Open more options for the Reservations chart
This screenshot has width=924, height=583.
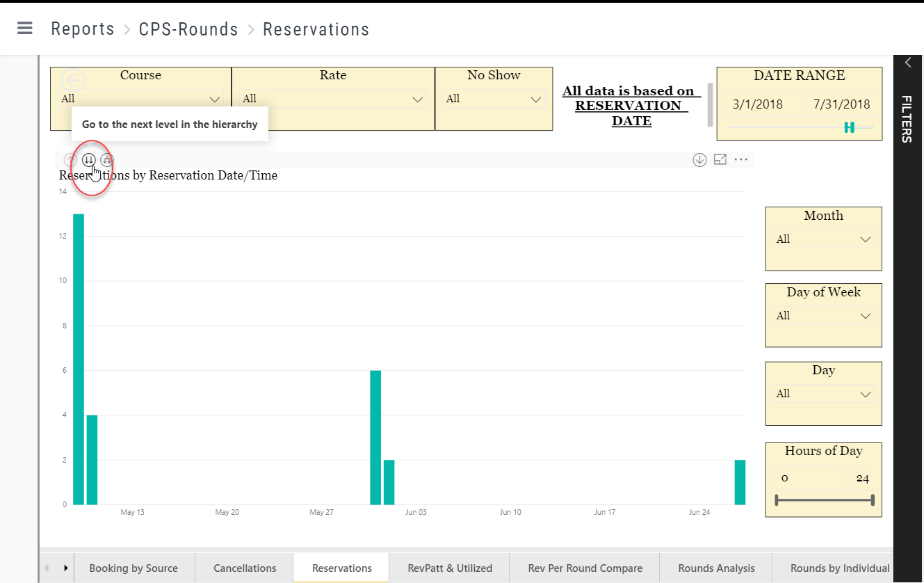coord(740,159)
